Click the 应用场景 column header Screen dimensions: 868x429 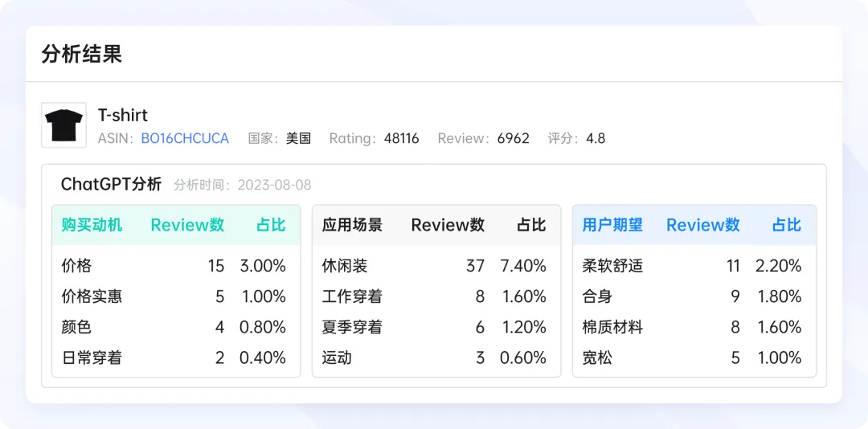(352, 225)
